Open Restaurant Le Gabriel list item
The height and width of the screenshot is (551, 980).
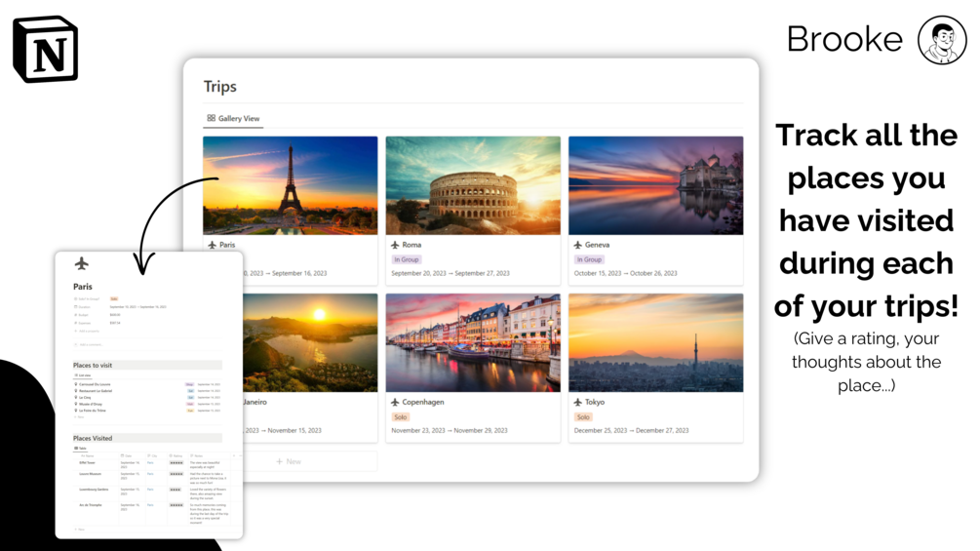coord(147,391)
